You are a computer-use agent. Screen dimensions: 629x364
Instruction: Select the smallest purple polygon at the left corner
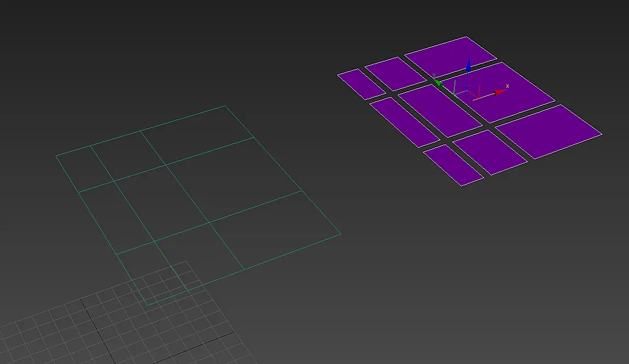click(x=361, y=84)
